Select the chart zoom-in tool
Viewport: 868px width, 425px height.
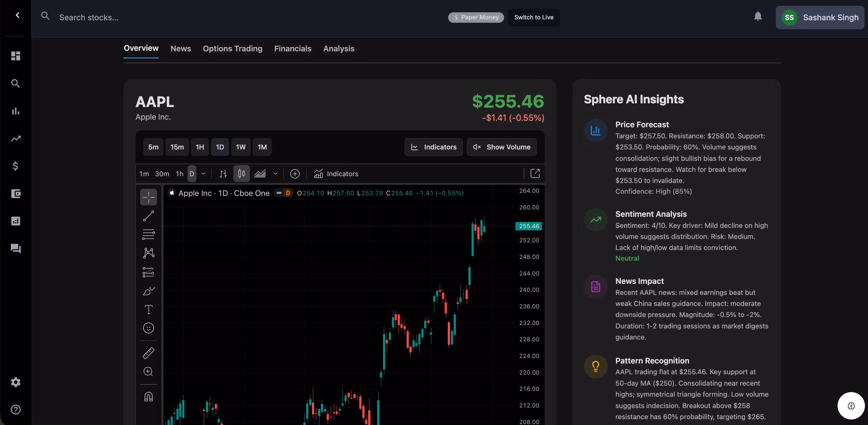[148, 371]
